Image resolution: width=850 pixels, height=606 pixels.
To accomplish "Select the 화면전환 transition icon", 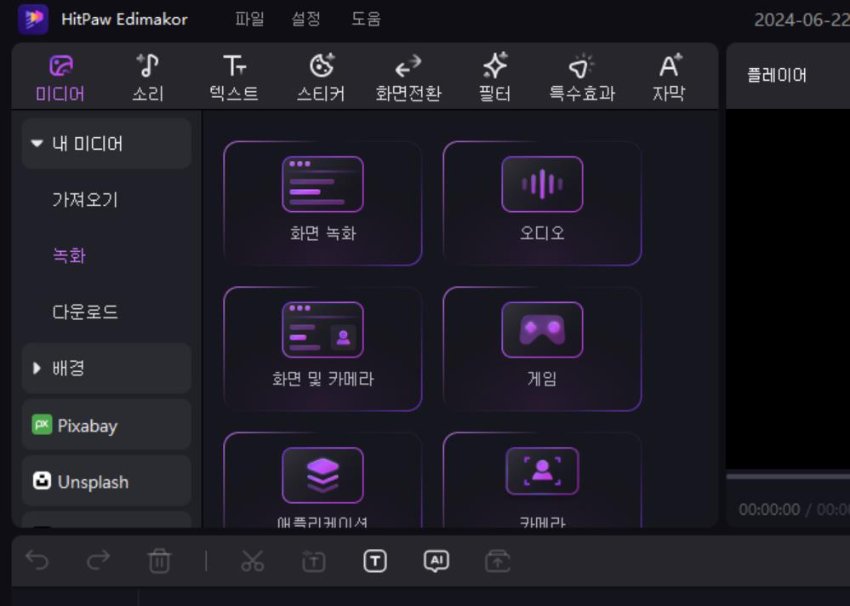I will (407, 67).
